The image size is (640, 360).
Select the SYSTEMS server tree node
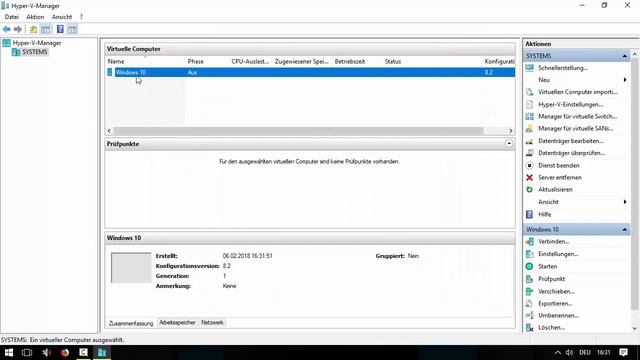click(x=34, y=52)
